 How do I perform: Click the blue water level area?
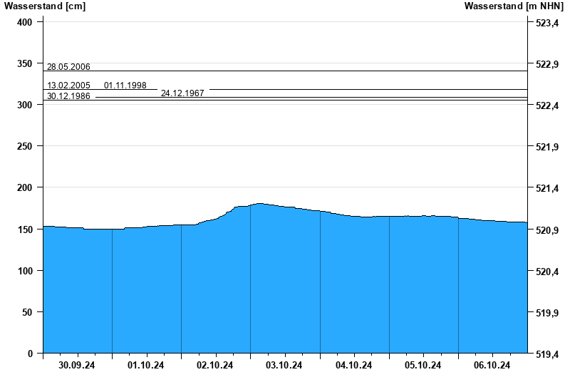tap(285, 285)
